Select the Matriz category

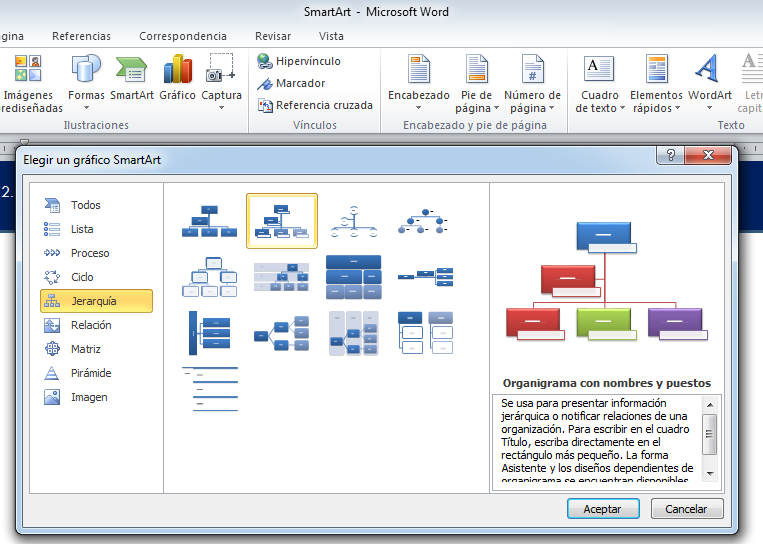(96, 349)
